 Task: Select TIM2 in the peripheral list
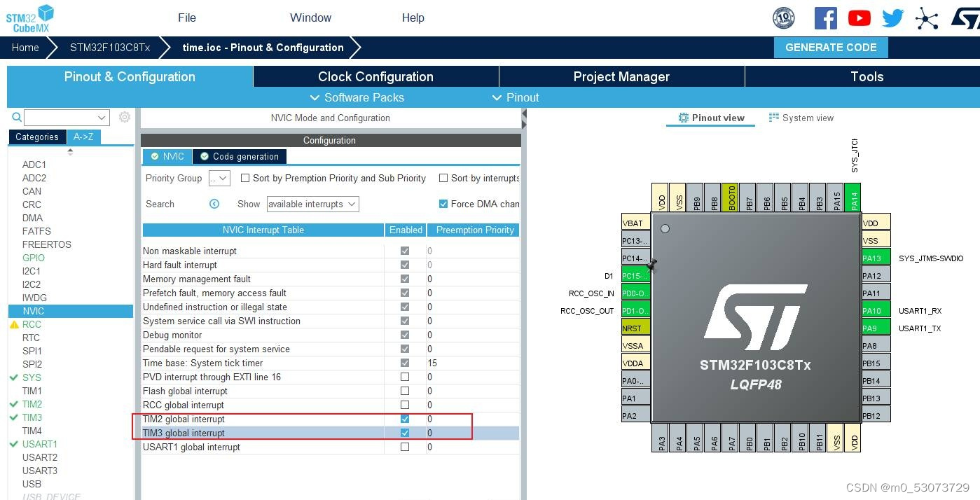[x=32, y=404]
